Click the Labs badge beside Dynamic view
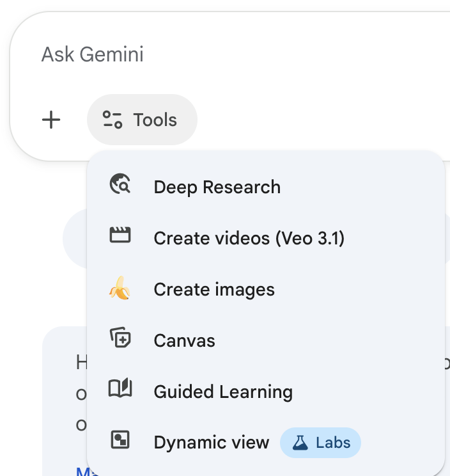Viewport: 450px width, 476px height. (x=320, y=443)
